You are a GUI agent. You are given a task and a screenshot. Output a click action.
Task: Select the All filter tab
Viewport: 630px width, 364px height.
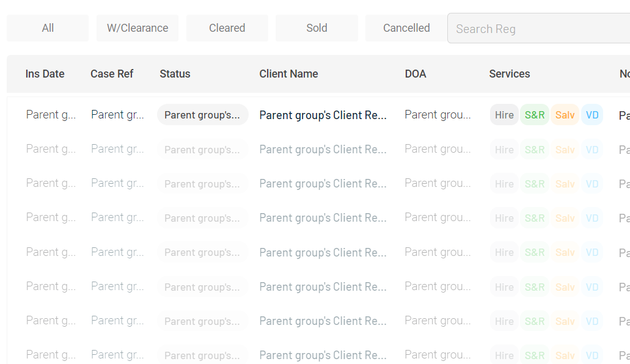48,28
